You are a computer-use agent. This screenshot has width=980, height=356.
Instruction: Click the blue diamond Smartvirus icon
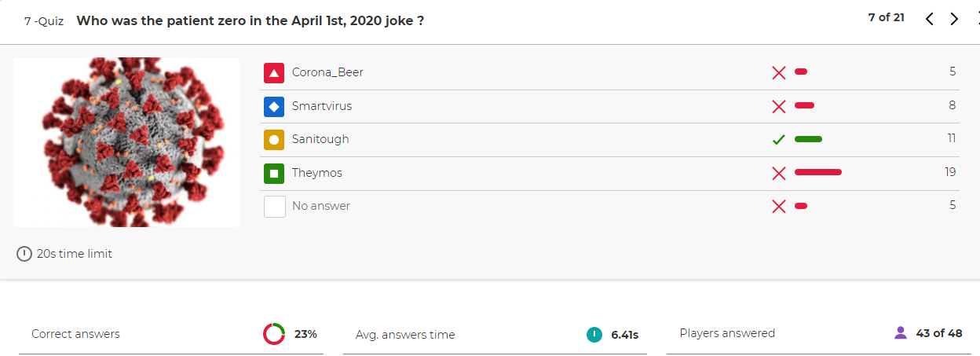tap(274, 106)
